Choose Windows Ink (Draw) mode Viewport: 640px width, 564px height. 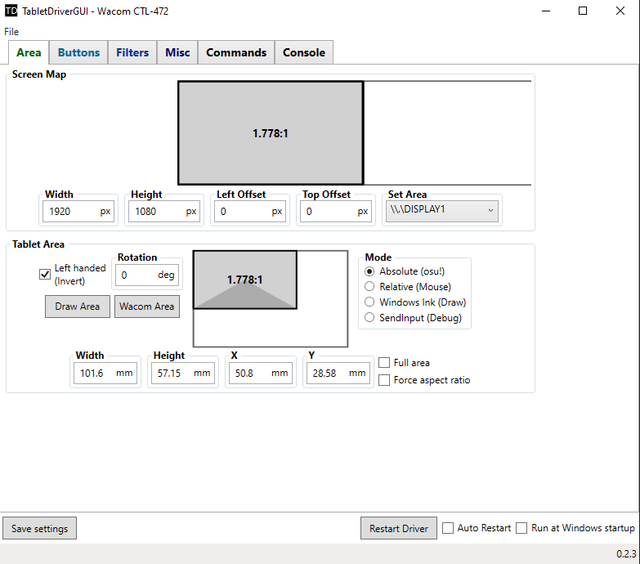[369, 302]
